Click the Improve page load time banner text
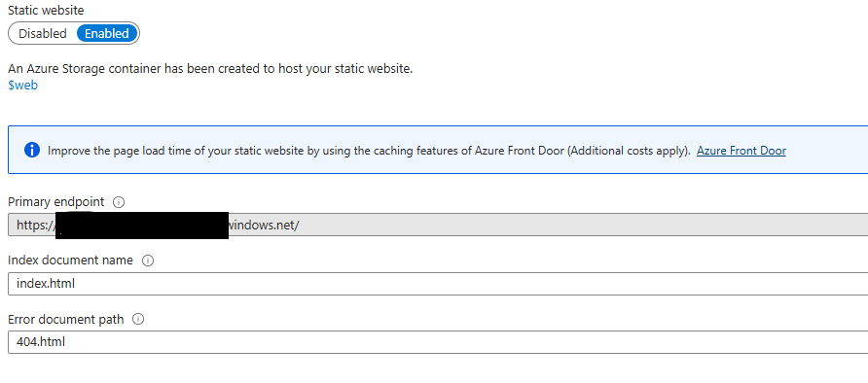The image size is (868, 383). 369,151
